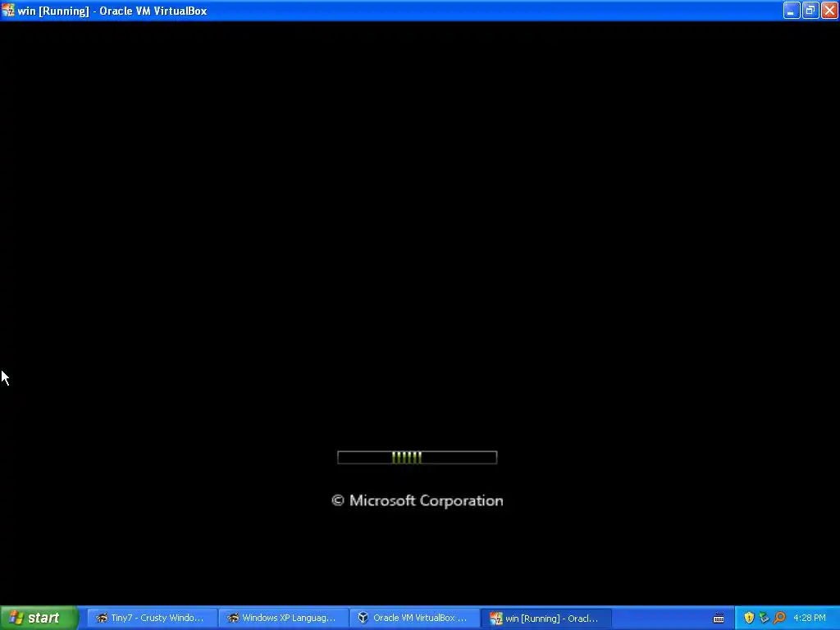840x630 pixels.
Task: Click the safely remove hardware tray icon
Action: (x=764, y=618)
